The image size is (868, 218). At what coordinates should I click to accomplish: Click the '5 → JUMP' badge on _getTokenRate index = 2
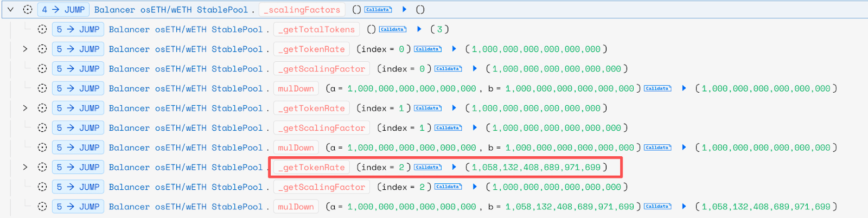(78, 168)
